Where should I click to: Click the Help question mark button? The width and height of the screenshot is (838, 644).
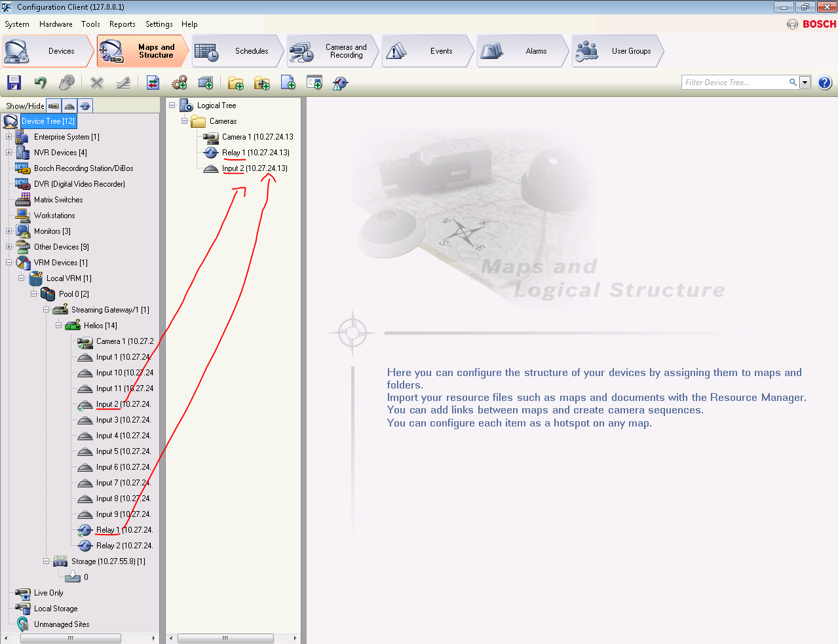pyautogui.click(x=824, y=83)
